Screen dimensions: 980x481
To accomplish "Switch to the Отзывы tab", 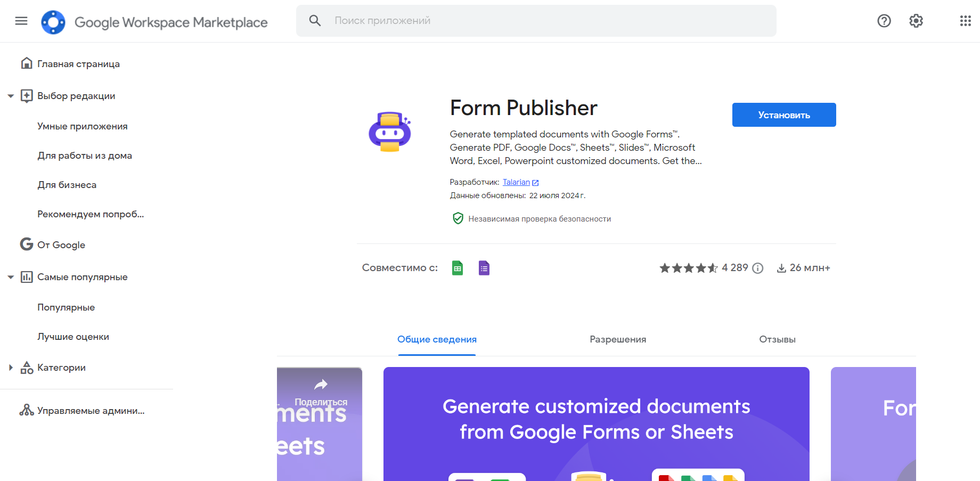I will coord(778,340).
